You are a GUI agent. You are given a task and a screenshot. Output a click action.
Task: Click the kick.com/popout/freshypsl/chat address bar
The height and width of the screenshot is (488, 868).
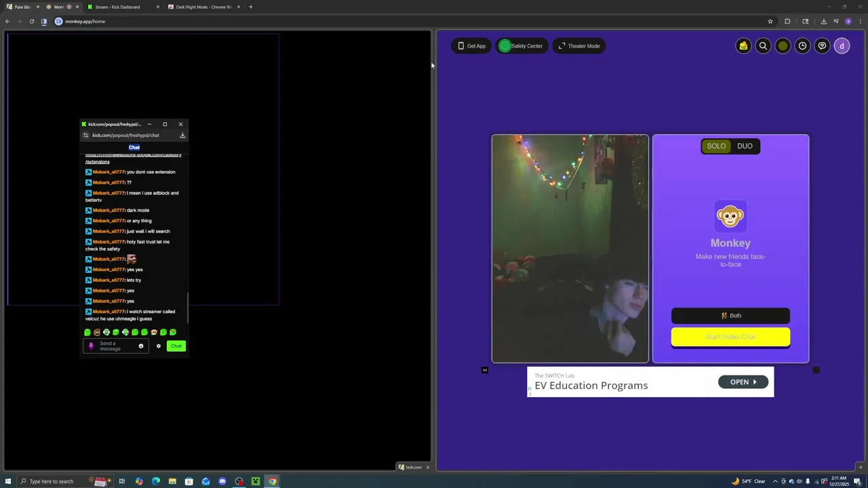click(x=125, y=135)
